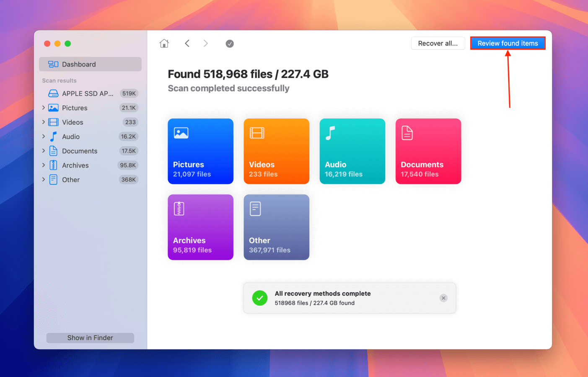
Task: Expand Documents scan results chevron
Action: pyautogui.click(x=44, y=151)
